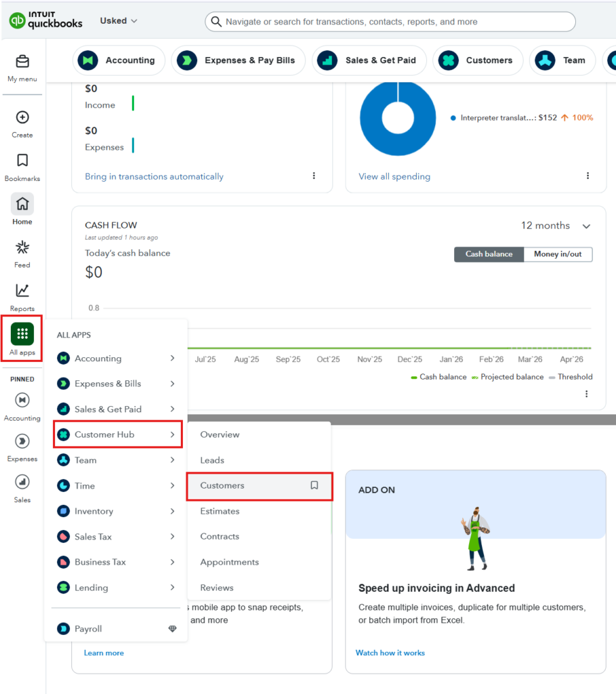Open the Feed sparkle icon
616x694 pixels.
tap(22, 247)
